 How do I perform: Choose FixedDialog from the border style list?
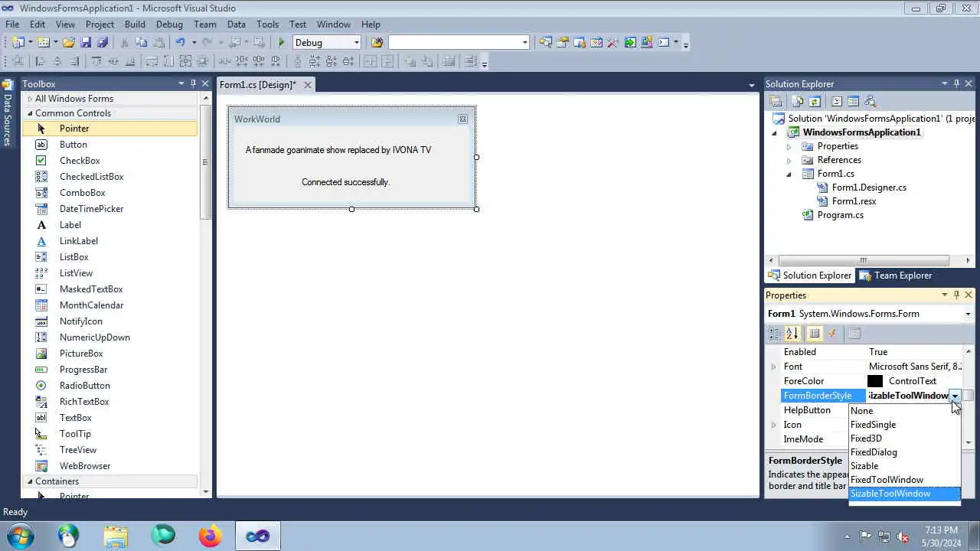tap(904, 452)
